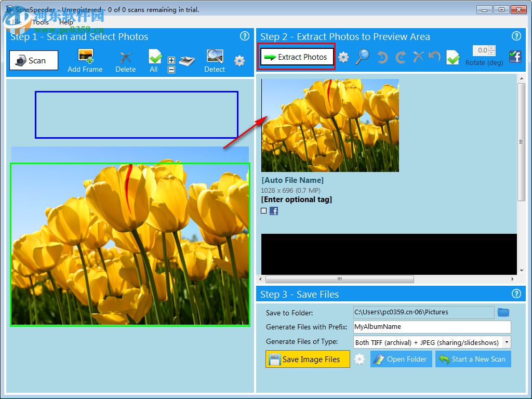Click the Save to Folder path field
Screen dimensions: 532x399
tap(423, 312)
